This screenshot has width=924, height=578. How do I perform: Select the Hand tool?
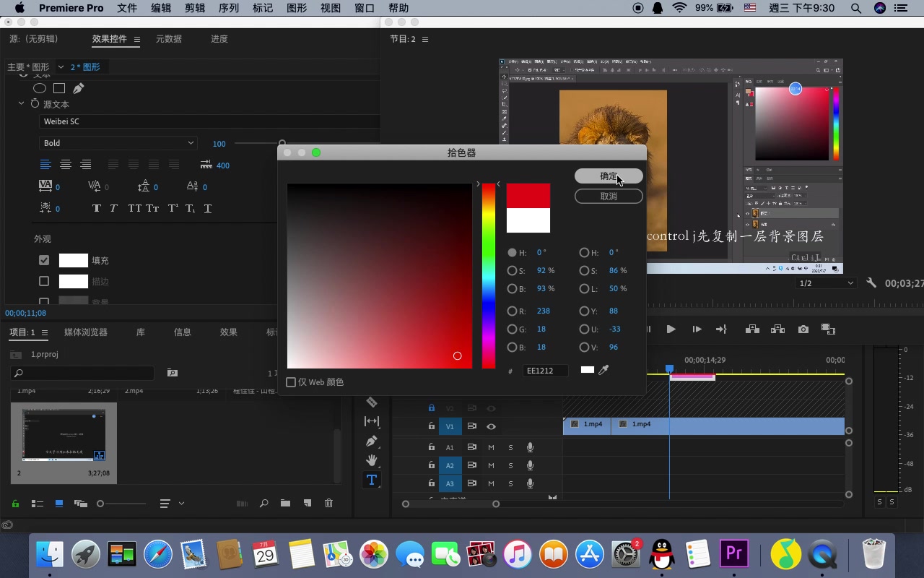[x=372, y=460]
